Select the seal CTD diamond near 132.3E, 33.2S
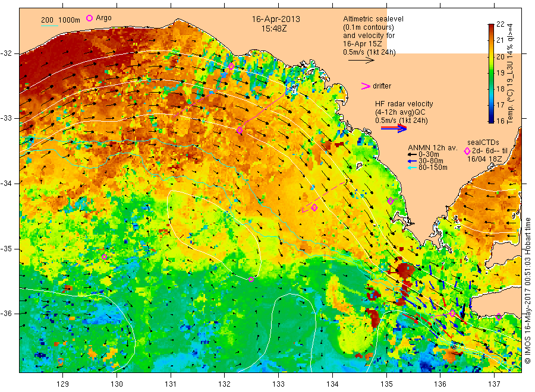535x392 pixels. (x=240, y=130)
